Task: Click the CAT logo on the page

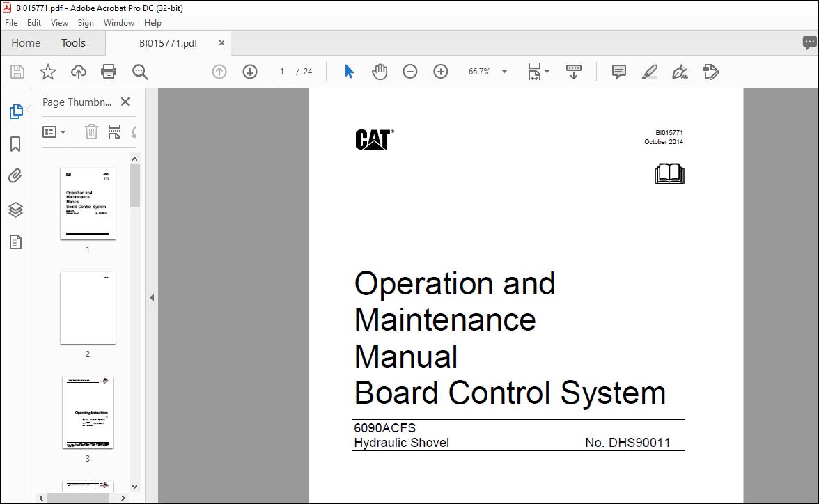Action: (375, 140)
